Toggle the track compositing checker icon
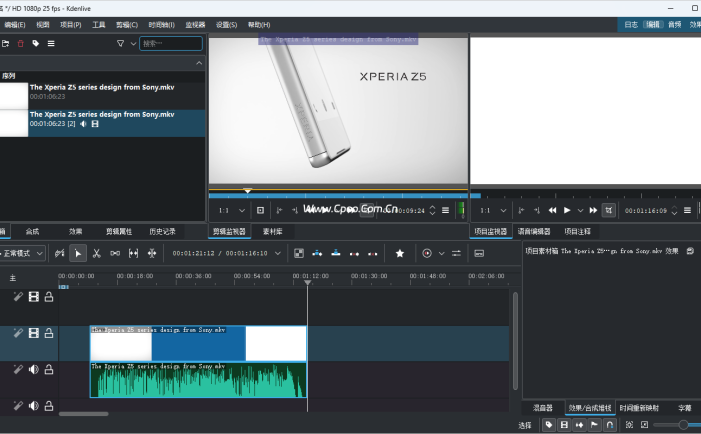This screenshot has height=434, width=701. pos(299,253)
